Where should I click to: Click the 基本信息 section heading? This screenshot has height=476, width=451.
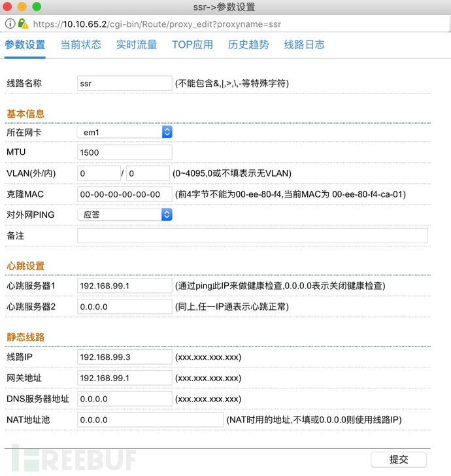click(25, 114)
